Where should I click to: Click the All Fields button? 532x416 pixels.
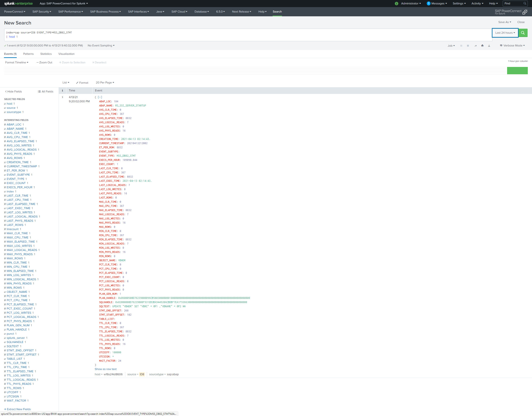click(46, 92)
